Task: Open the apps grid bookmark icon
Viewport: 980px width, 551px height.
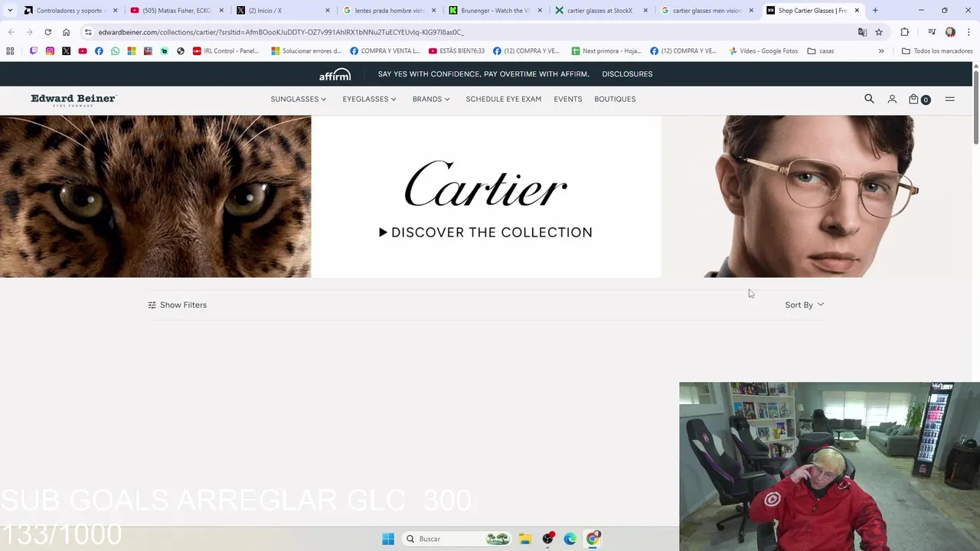Action: click(x=10, y=51)
